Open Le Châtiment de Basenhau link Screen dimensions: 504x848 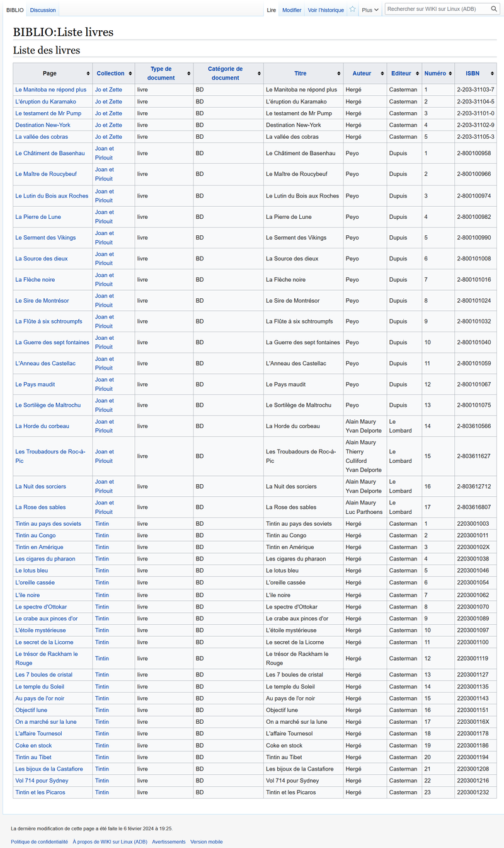click(x=50, y=153)
